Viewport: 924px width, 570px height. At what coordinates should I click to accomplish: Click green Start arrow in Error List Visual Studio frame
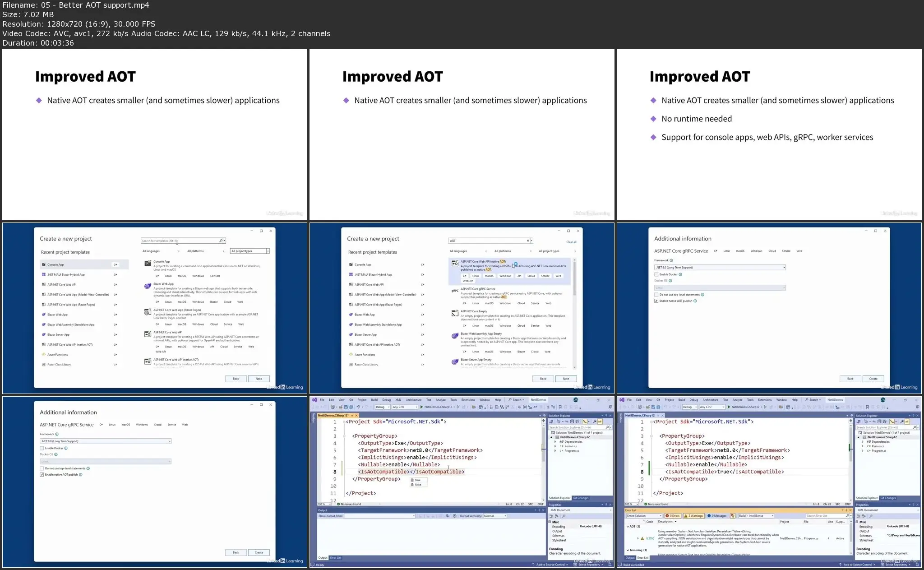tap(729, 407)
